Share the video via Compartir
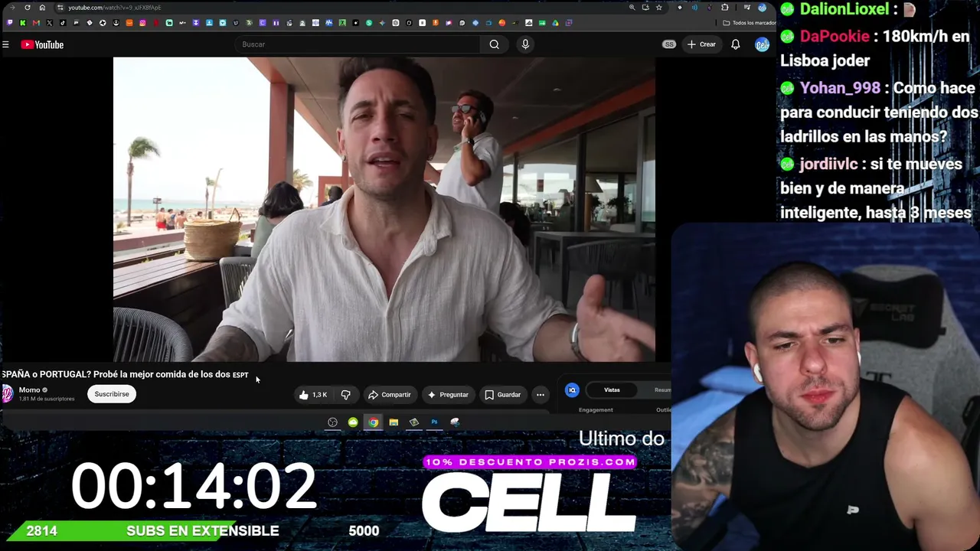The height and width of the screenshot is (551, 980). click(389, 395)
